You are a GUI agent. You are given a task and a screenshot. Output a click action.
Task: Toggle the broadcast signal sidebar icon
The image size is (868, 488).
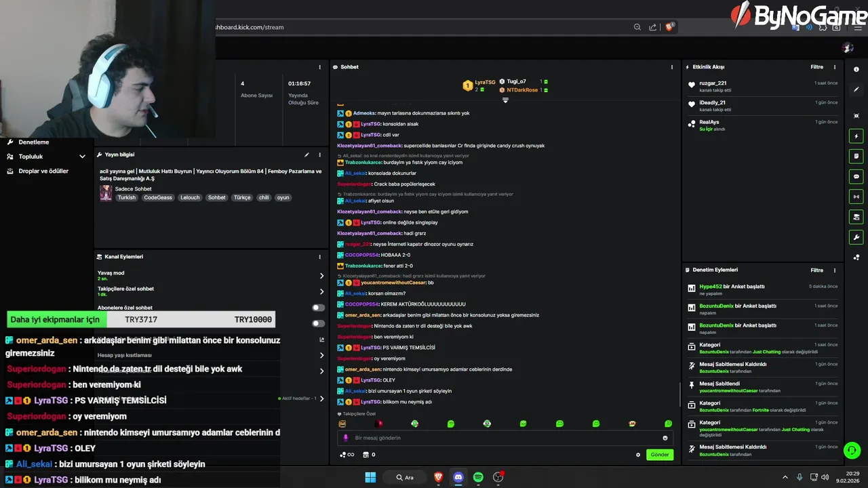pos(856,197)
